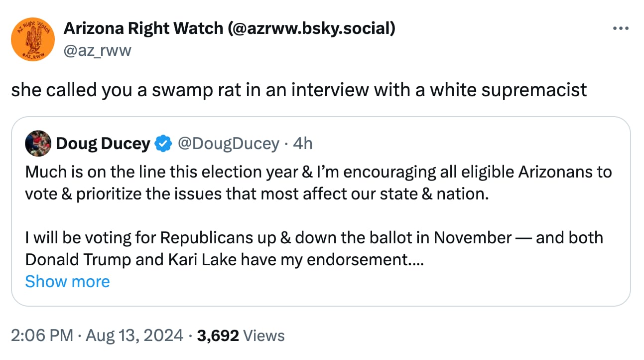Image resolution: width=644 pixels, height=360 pixels.
Task: Click the "3,692" view count number
Action: (x=218, y=336)
